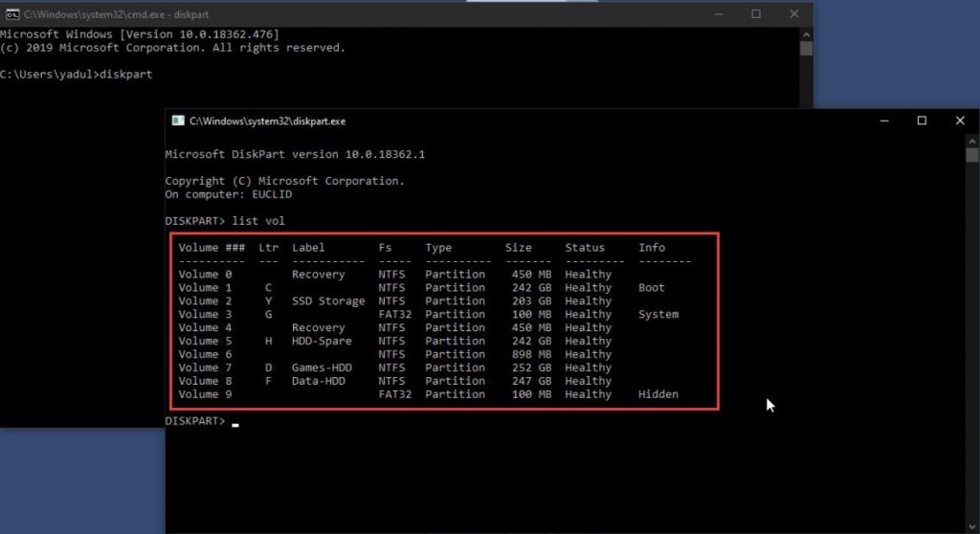Click 'Copyright (C) Microsoft Corporation.' line
The image size is (980, 534).
click(x=285, y=181)
